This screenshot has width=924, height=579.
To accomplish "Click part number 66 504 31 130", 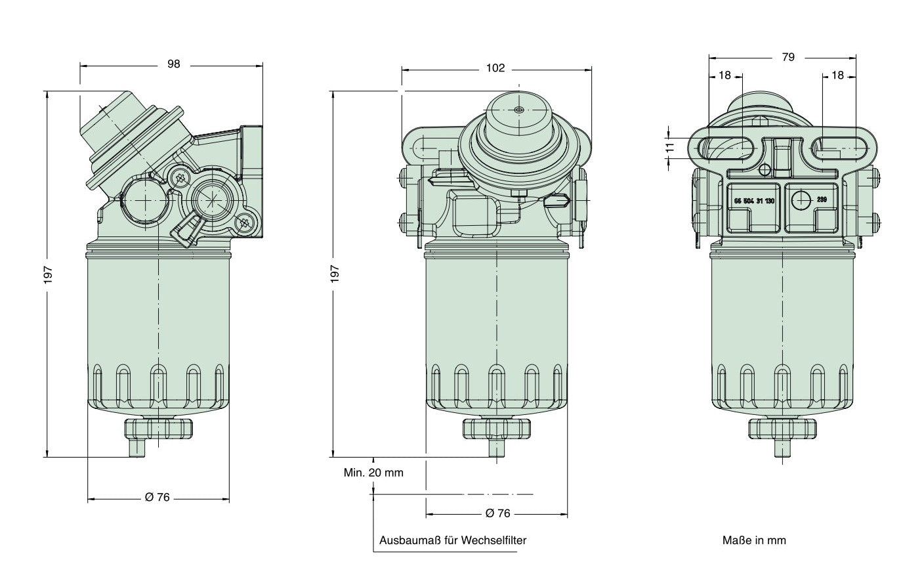I will click(x=754, y=201).
